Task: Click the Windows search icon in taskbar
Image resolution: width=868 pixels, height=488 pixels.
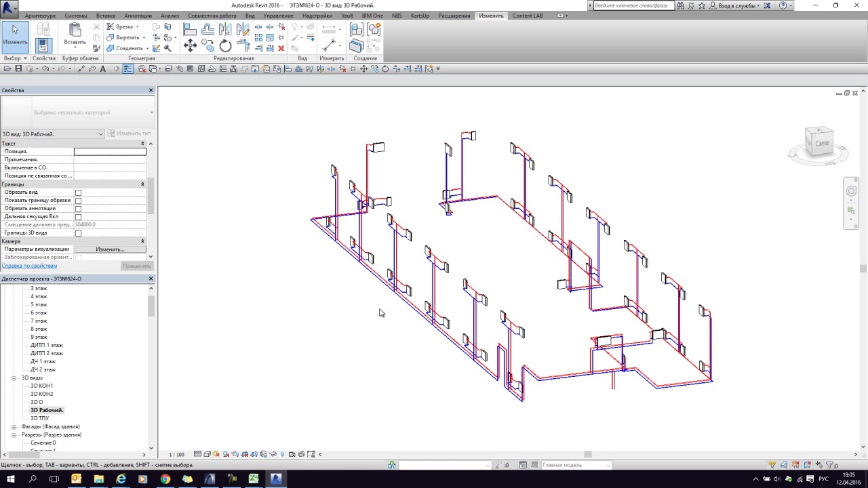Action: (x=33, y=479)
